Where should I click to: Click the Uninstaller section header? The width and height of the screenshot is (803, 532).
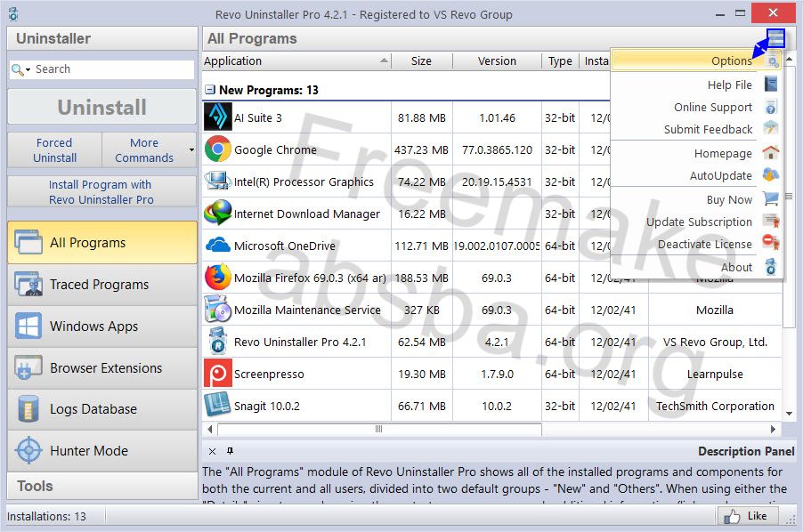(x=101, y=38)
